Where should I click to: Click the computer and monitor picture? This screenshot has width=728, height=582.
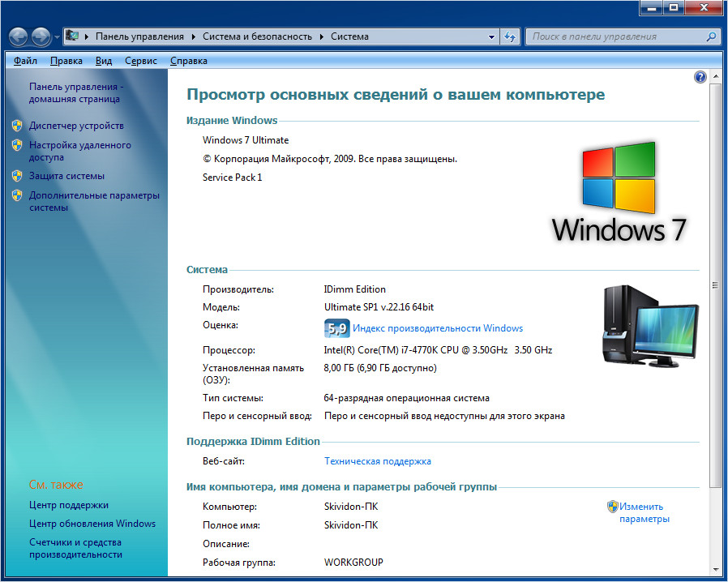point(650,327)
